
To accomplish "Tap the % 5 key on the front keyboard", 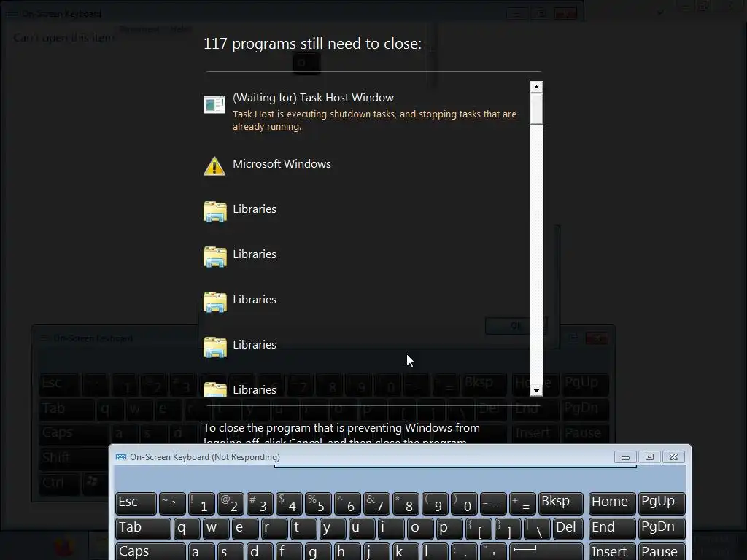I will (318, 503).
